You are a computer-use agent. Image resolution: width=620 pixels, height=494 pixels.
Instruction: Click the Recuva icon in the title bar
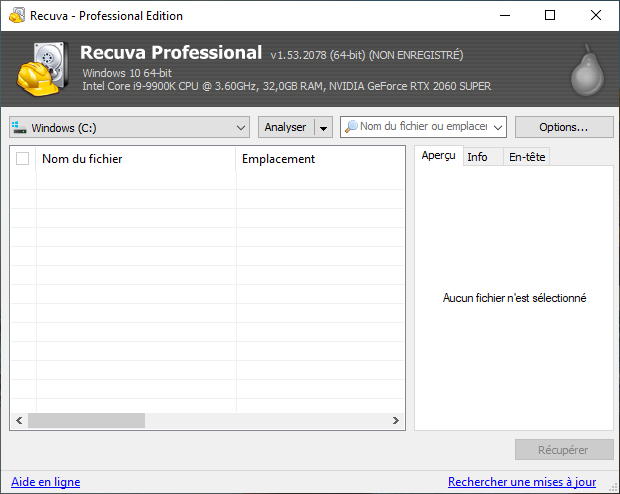click(x=17, y=16)
